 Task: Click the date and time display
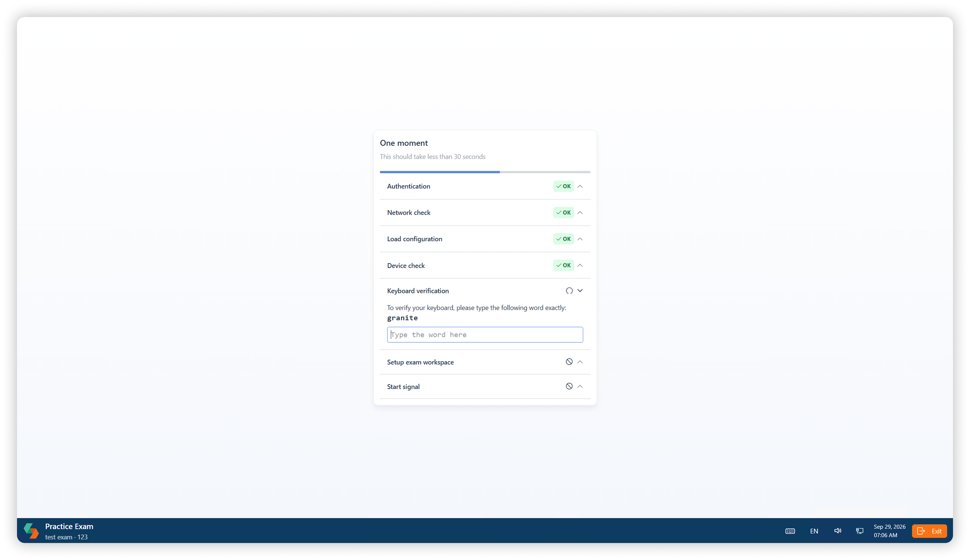(x=889, y=531)
